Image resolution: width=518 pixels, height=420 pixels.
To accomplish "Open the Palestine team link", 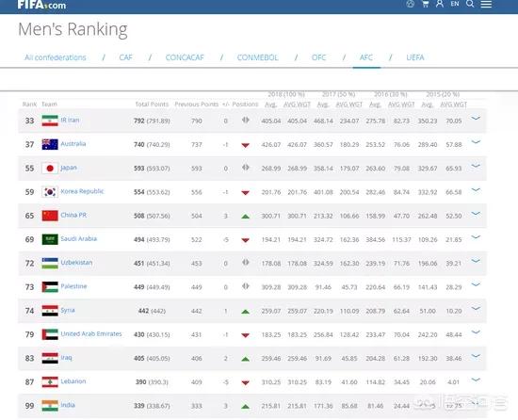I will pos(74,286).
